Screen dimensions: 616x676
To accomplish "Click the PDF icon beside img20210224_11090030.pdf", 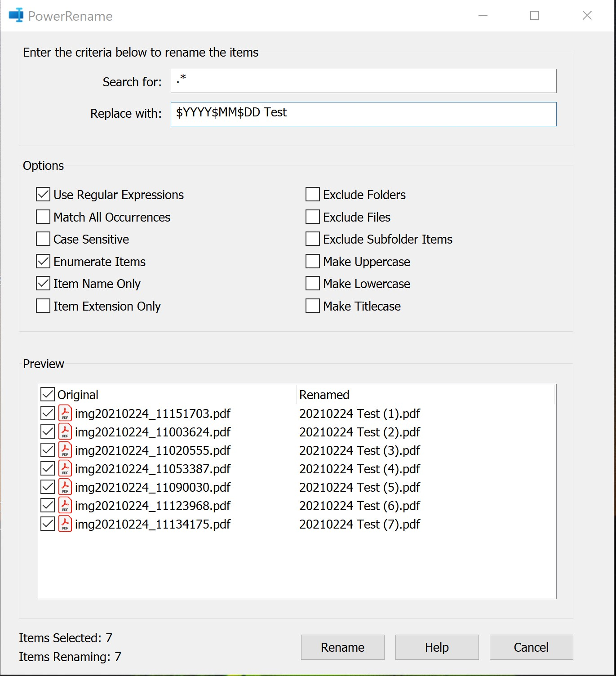I will 65,487.
